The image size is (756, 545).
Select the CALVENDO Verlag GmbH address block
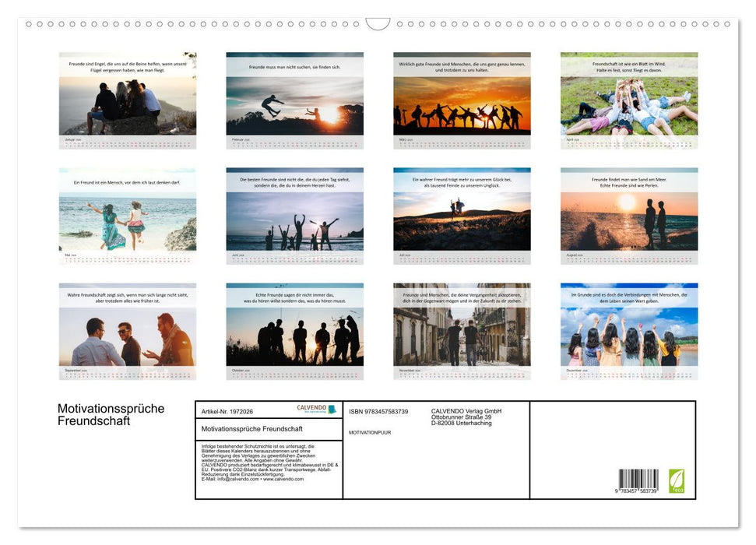[465, 415]
